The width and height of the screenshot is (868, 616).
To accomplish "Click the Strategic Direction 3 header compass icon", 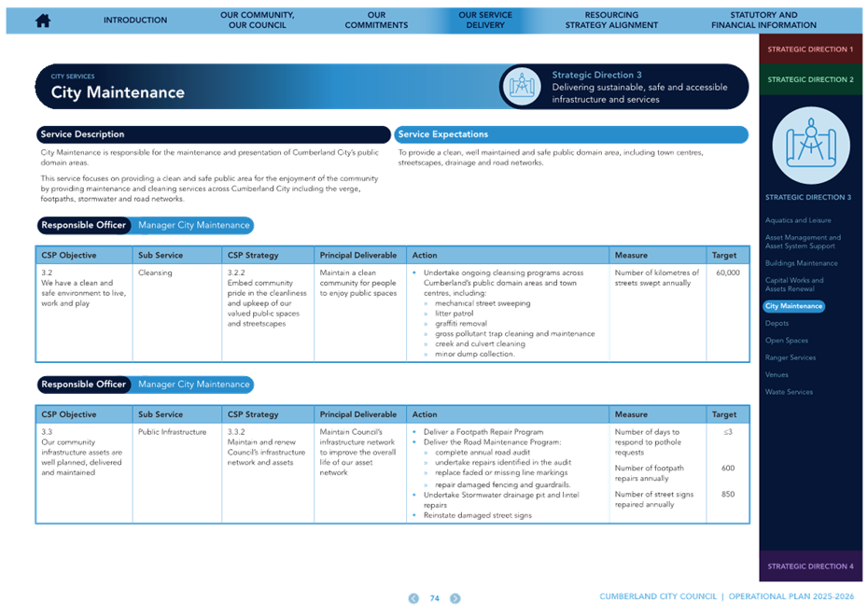I will (522, 87).
